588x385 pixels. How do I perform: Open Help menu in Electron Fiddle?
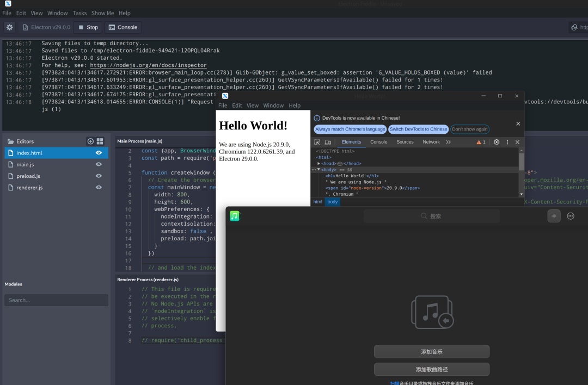point(125,13)
